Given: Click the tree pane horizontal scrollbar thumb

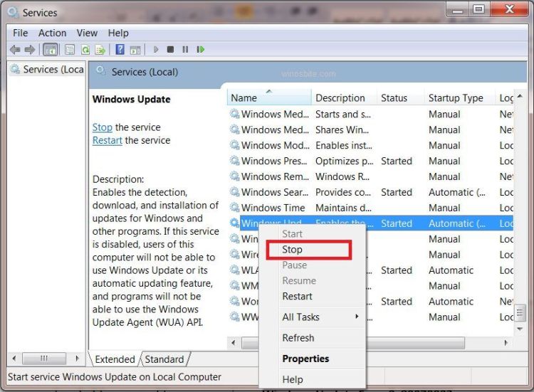Looking at the screenshot, I should [44, 359].
